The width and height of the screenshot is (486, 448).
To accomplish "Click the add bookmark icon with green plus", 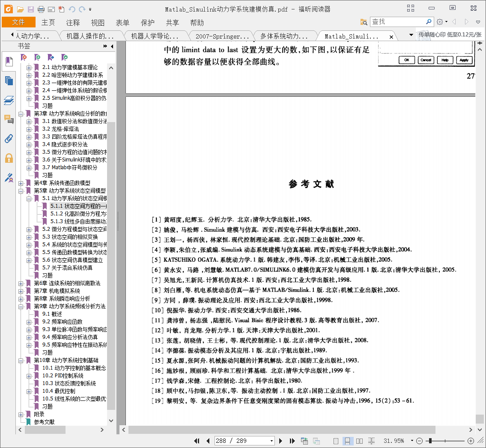I will tap(37, 57).
